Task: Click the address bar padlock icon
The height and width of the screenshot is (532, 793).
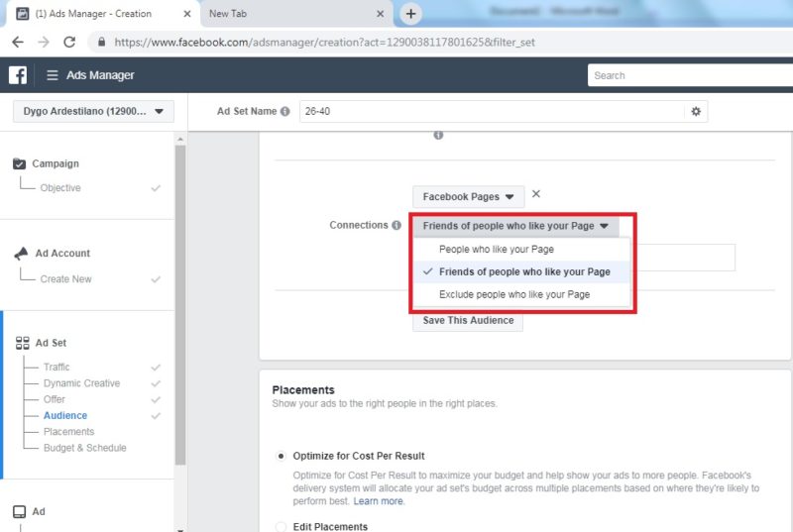Action: pos(102,42)
